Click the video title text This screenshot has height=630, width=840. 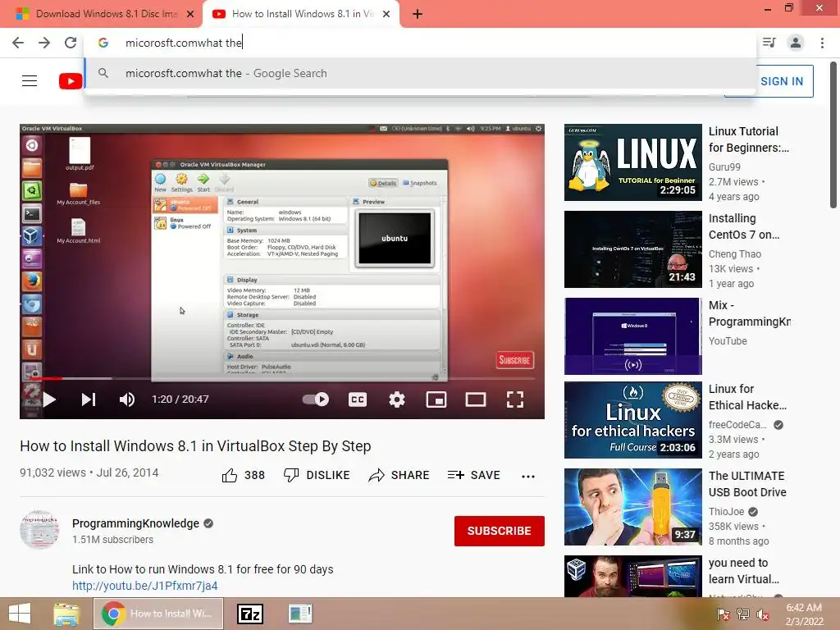pos(195,445)
